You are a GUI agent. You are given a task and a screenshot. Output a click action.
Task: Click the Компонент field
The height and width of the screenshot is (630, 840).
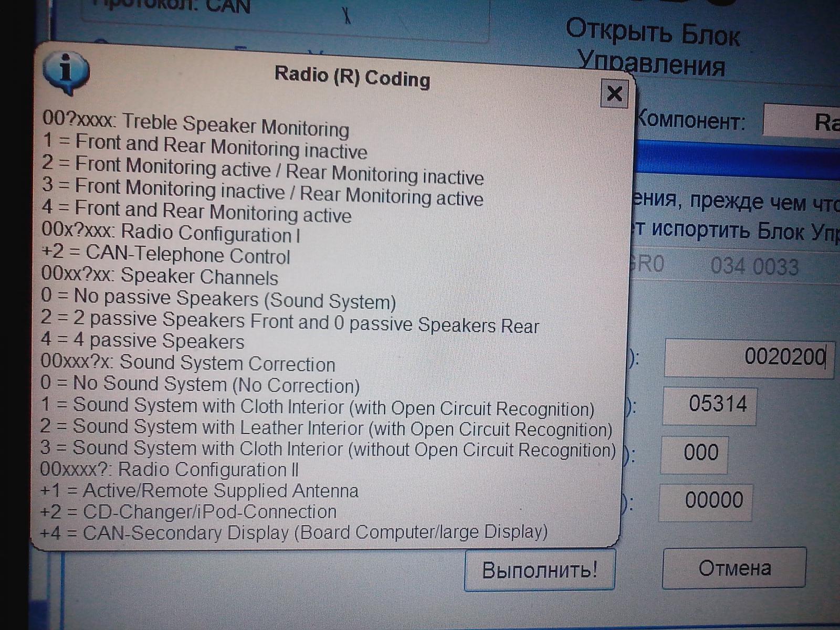click(x=801, y=121)
